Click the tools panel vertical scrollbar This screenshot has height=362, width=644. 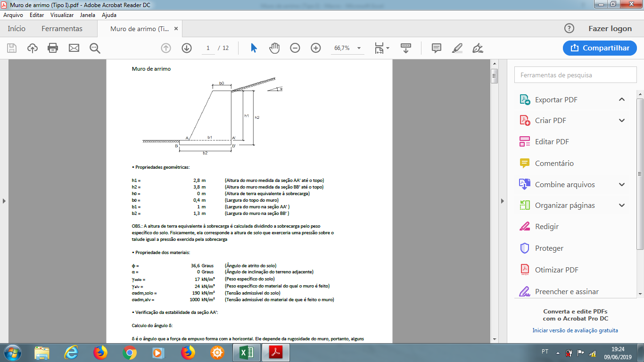click(640, 174)
